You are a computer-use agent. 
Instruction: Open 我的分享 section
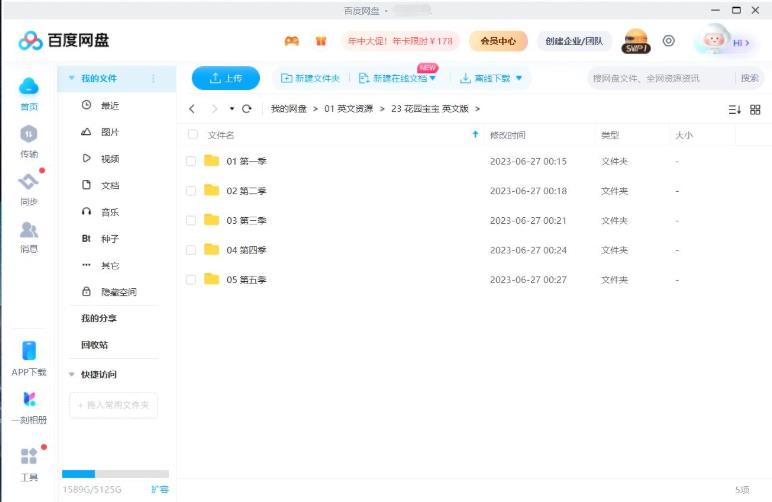[99, 318]
